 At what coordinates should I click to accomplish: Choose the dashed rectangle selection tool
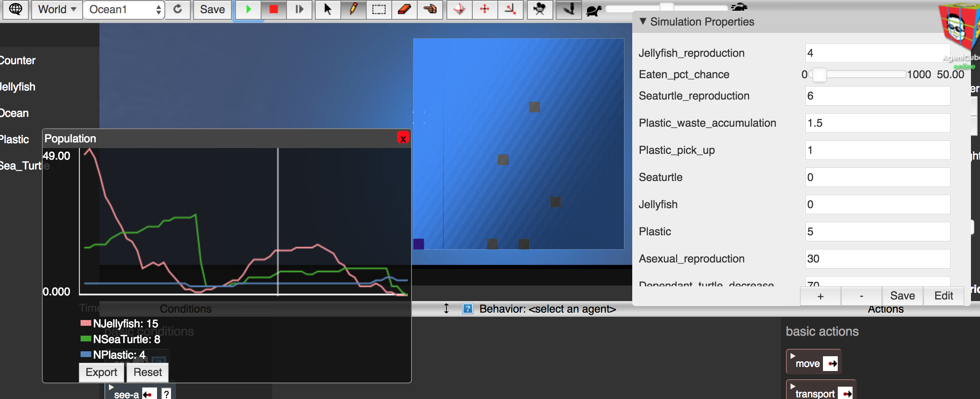click(x=379, y=9)
